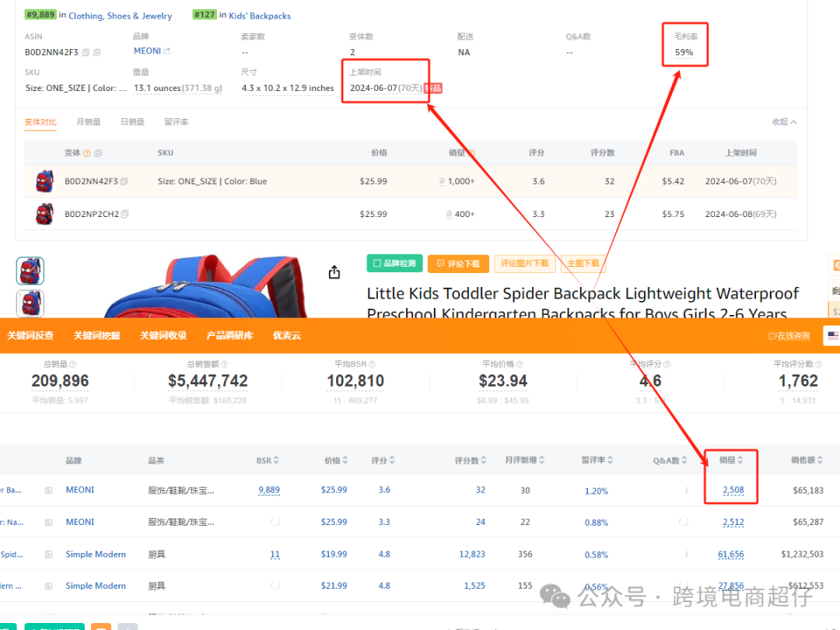Sort table by BSR column

pyautogui.click(x=276, y=460)
